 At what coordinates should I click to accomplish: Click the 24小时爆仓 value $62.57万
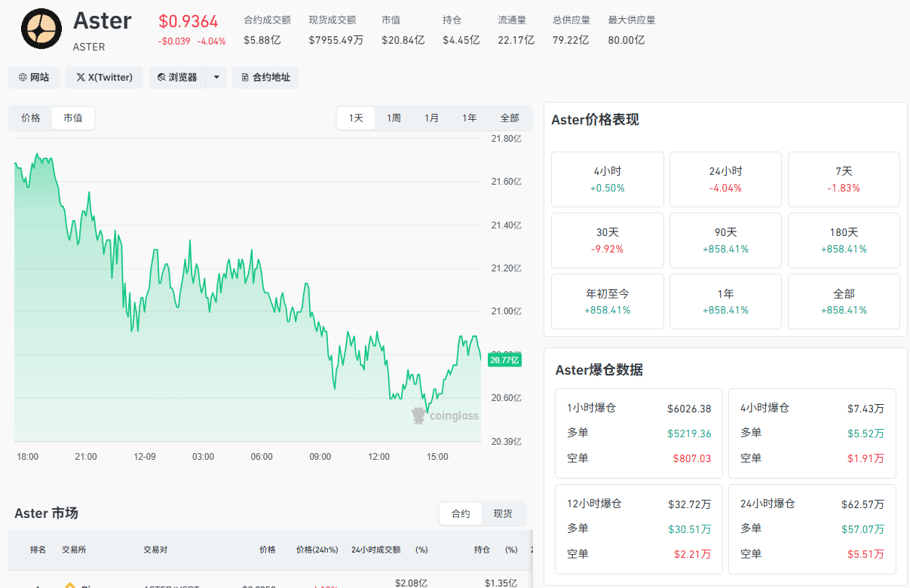(863, 504)
